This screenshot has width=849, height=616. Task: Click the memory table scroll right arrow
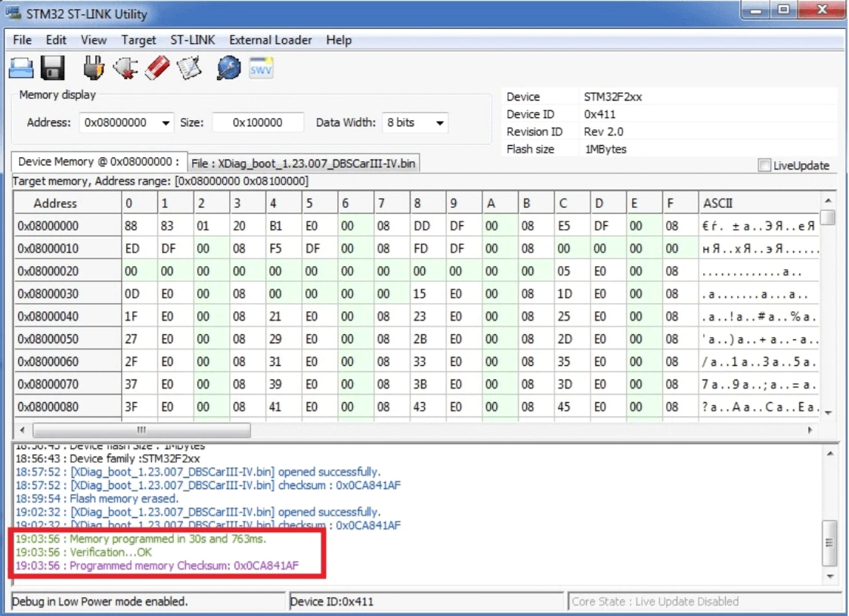tap(810, 430)
